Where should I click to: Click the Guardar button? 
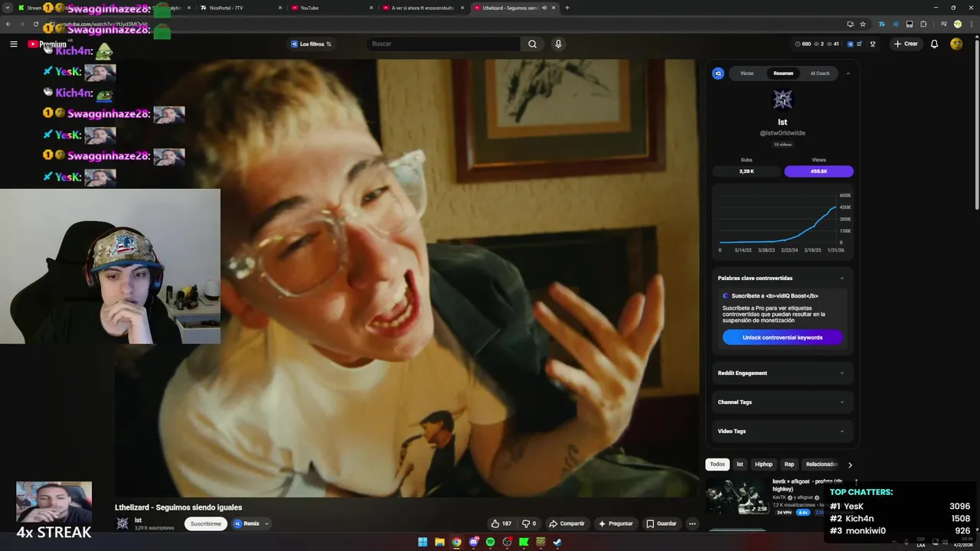[x=661, y=523]
